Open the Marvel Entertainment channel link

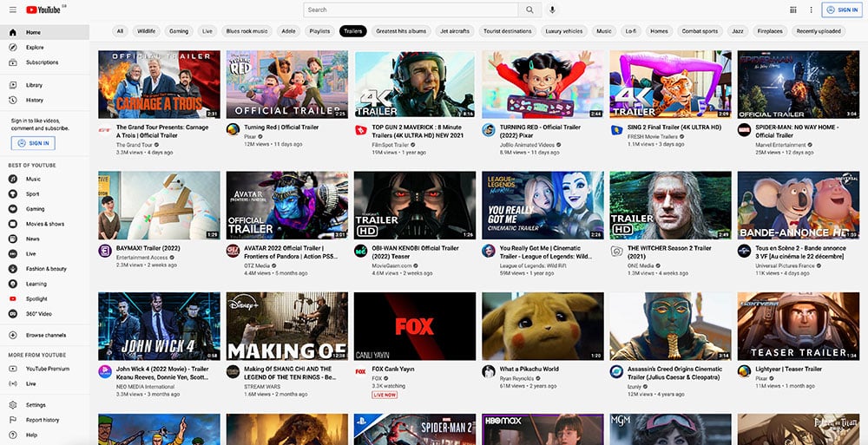[780, 145]
